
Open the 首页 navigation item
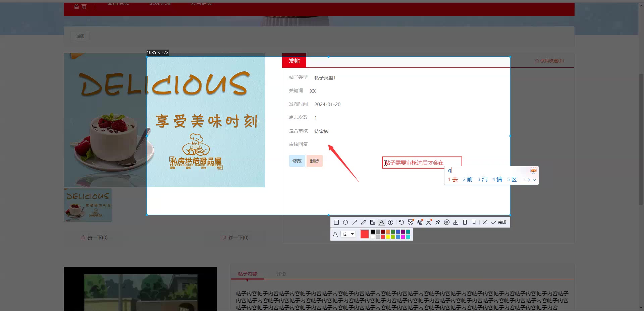point(80,7)
